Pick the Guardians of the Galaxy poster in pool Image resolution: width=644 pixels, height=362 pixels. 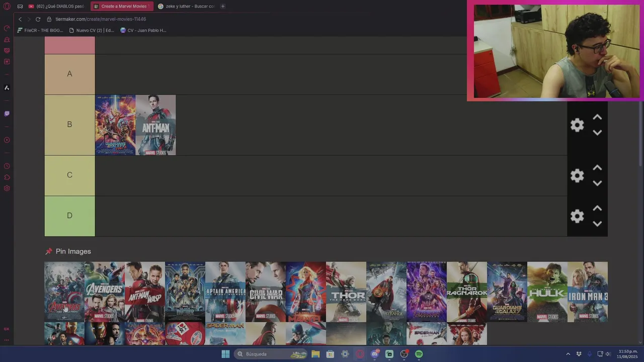click(x=507, y=292)
